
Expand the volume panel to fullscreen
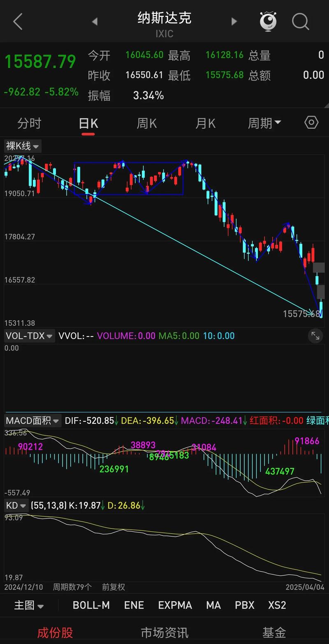click(315, 336)
